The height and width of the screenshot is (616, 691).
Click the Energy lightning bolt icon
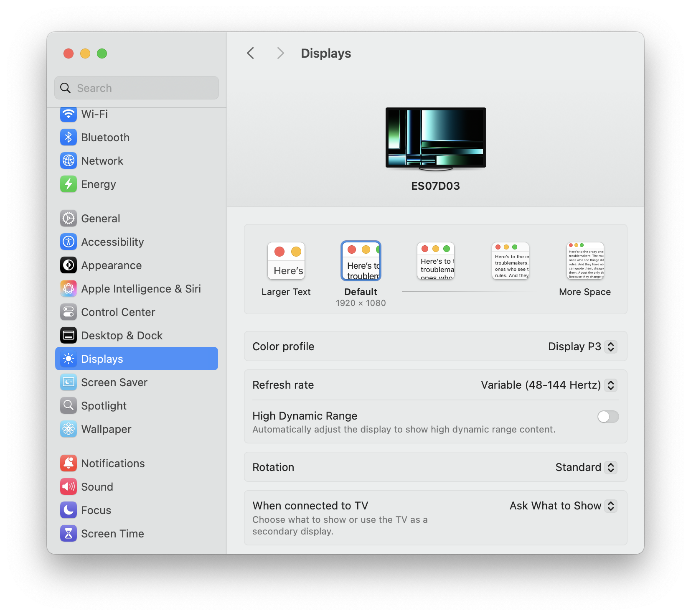coord(69,184)
